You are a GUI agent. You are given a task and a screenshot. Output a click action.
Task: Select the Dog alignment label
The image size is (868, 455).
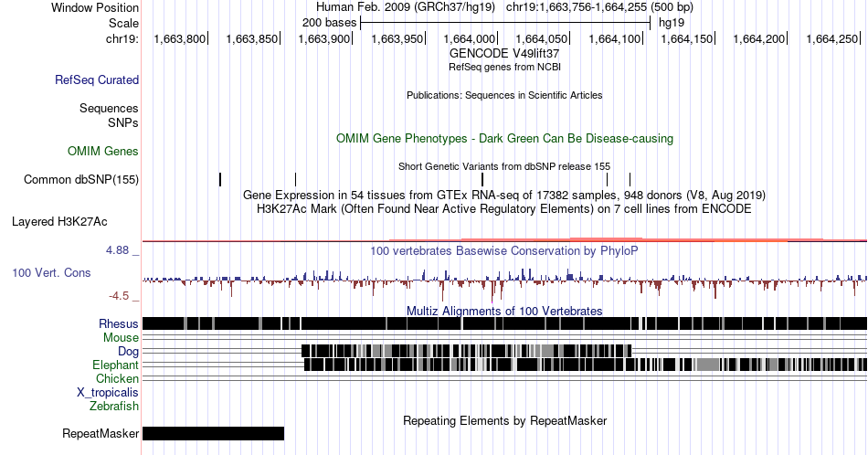pyautogui.click(x=129, y=351)
